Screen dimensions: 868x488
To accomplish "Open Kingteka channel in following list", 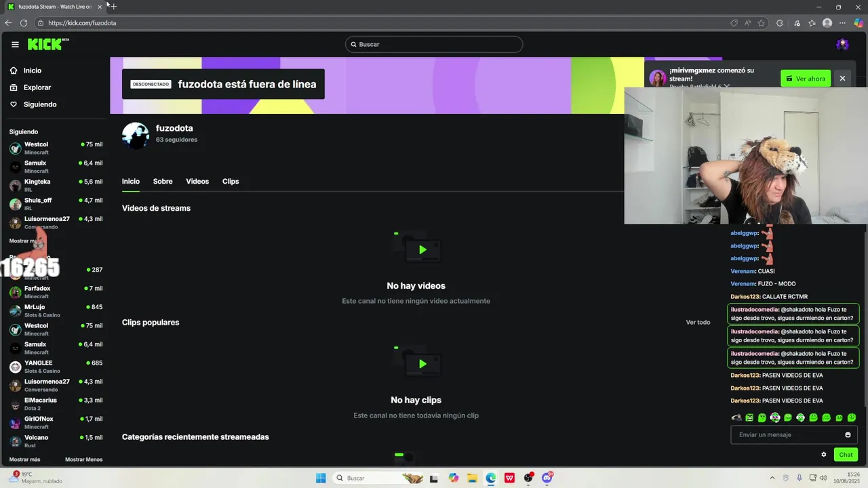I will click(x=56, y=185).
